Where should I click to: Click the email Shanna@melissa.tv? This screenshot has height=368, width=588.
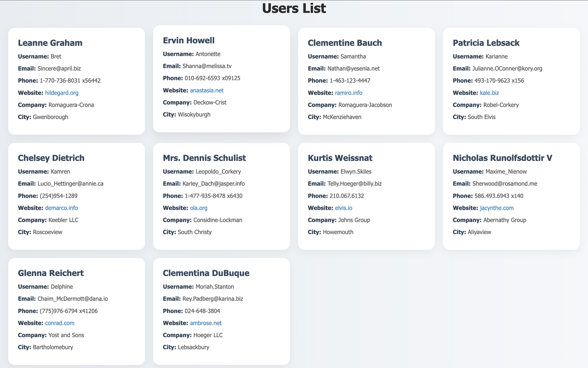pos(207,66)
